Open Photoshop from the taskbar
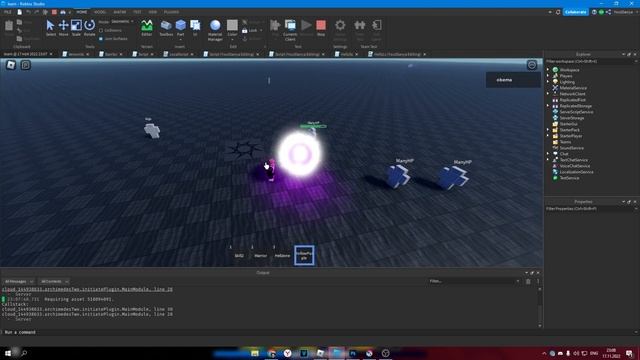640x360 pixels. 353,353
